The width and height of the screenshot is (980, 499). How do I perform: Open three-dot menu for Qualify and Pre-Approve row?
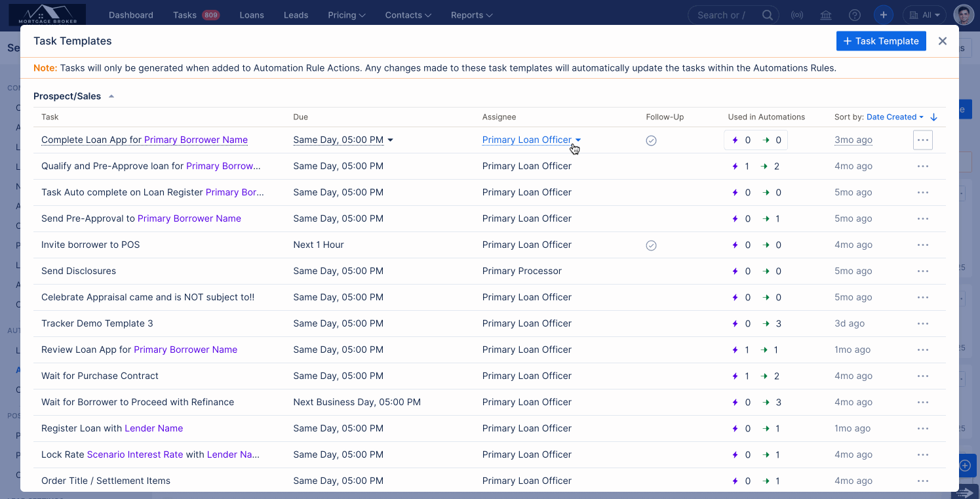coord(923,166)
